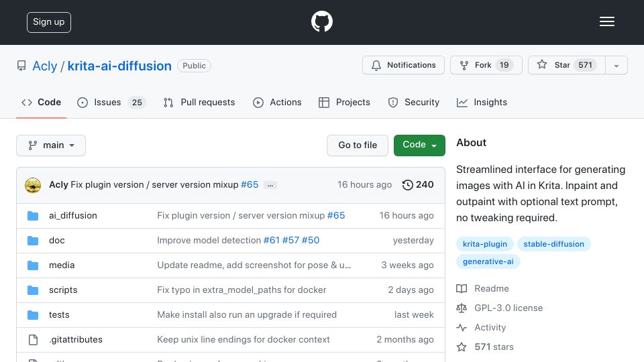The height and width of the screenshot is (362, 644).
Task: Open the tests folder name
Action: coord(59,315)
